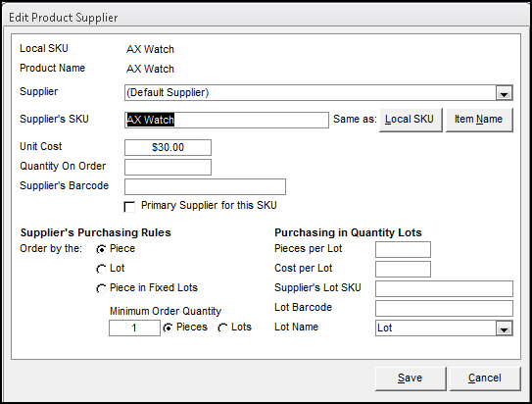Click the Quantity On Order field
The height and width of the screenshot is (404, 532).
point(168,167)
